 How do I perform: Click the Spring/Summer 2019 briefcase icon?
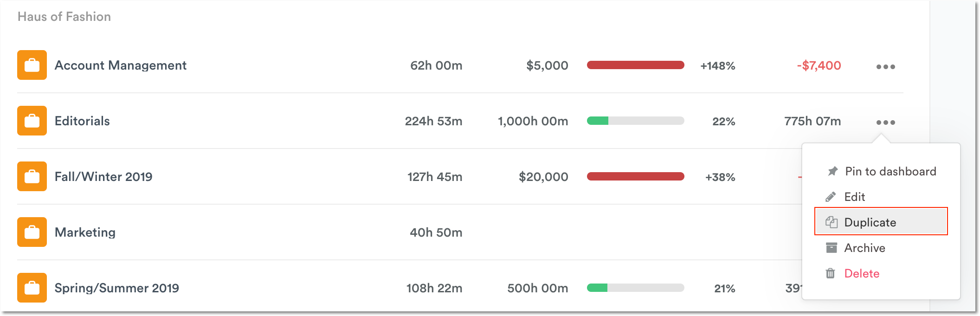pyautogui.click(x=32, y=288)
